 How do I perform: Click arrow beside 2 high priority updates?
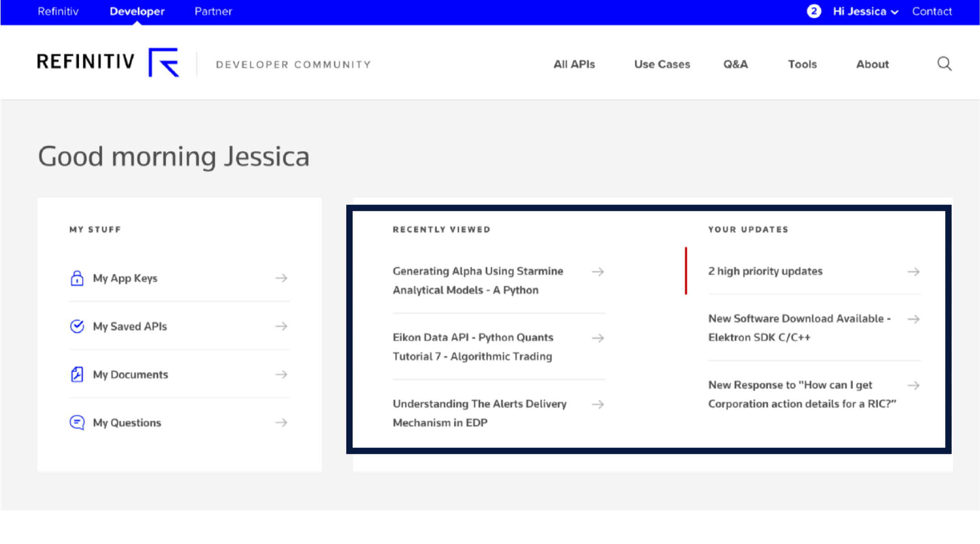coord(913,272)
